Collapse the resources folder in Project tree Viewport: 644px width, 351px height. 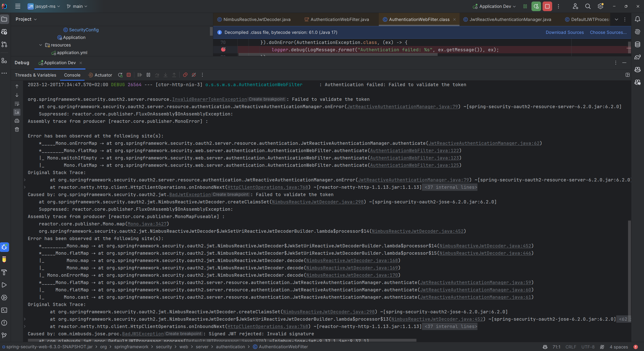tap(41, 45)
